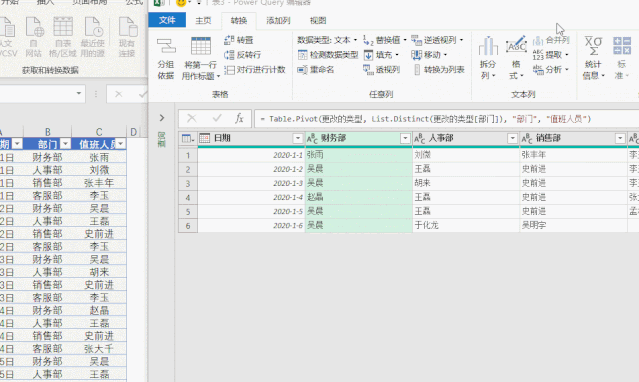Click the smiley feedback icon in title bar
This screenshot has width=639, height=382.
pos(181,3)
